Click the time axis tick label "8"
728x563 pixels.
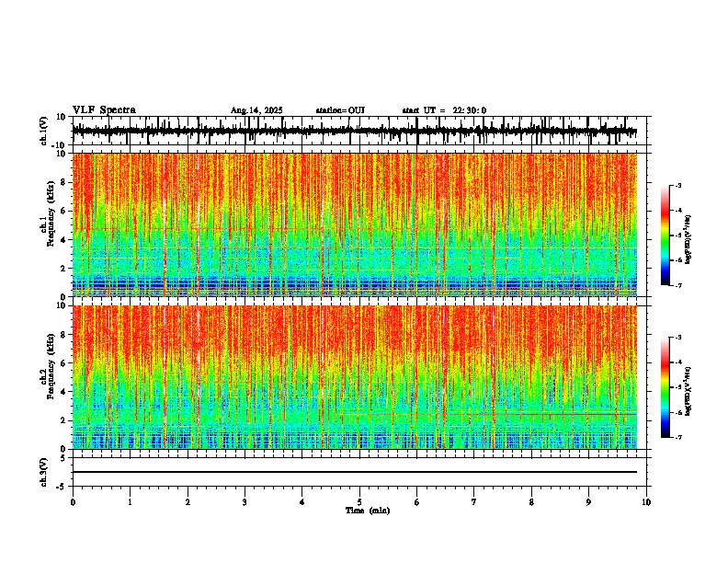click(531, 502)
